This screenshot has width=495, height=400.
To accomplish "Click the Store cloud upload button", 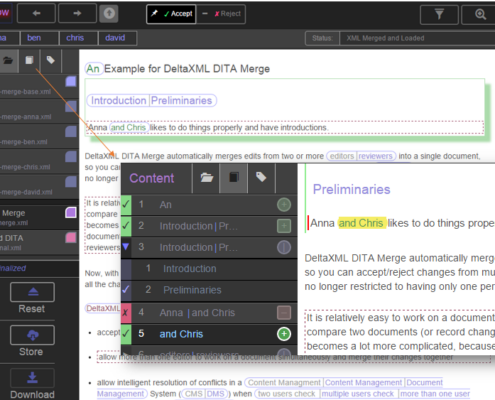I will pos(32,335).
